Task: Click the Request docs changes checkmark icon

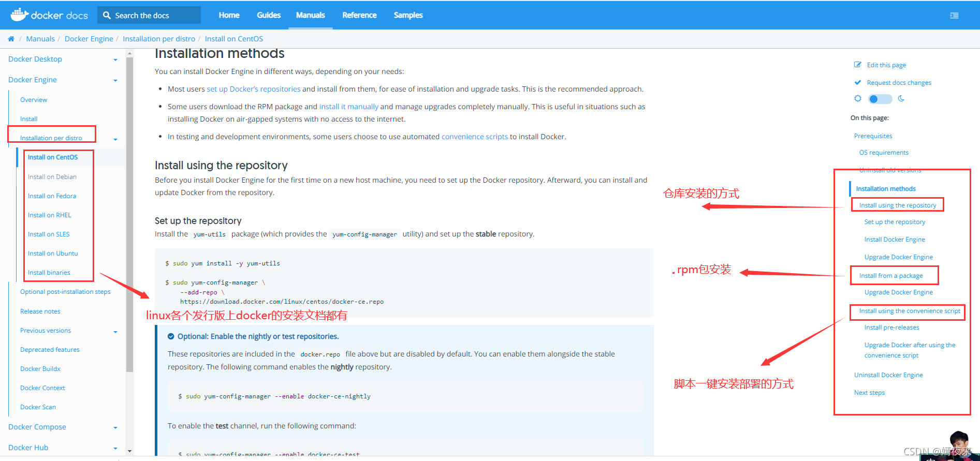Action: (857, 82)
